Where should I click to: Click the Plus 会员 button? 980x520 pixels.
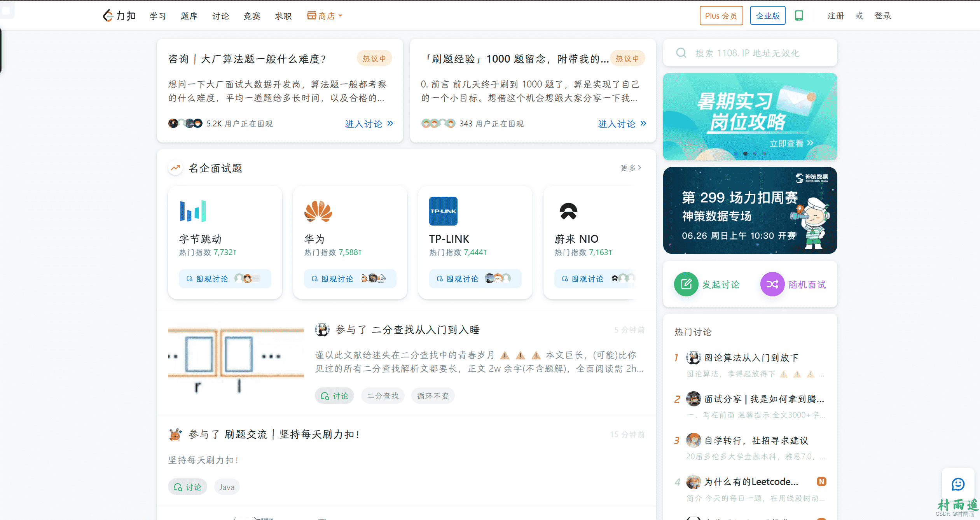pos(721,16)
